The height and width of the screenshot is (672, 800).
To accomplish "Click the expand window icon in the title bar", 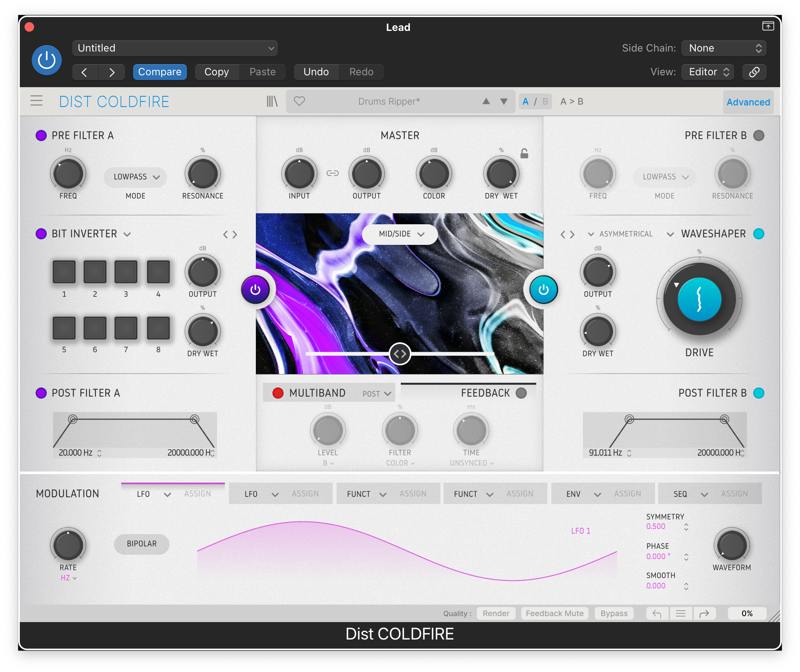I will [x=768, y=26].
